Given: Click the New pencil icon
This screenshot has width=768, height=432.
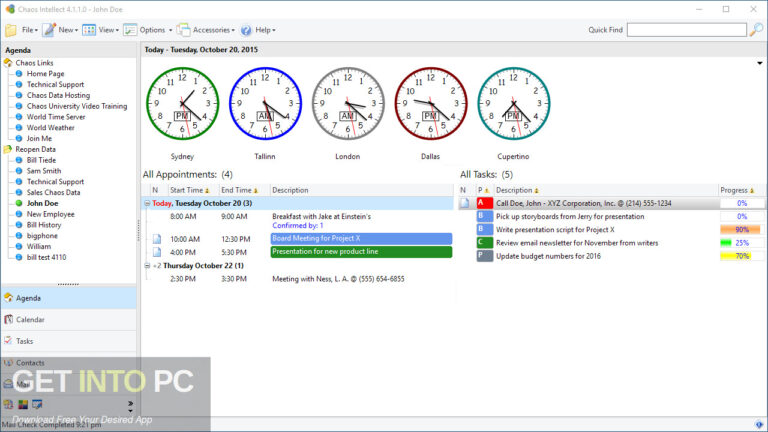Looking at the screenshot, I should [x=49, y=30].
